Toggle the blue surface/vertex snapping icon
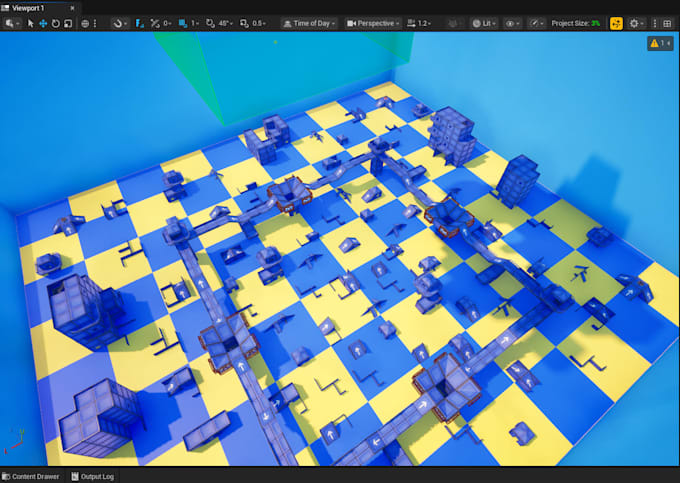Screen dimensions: 680x483 (x=139, y=23)
